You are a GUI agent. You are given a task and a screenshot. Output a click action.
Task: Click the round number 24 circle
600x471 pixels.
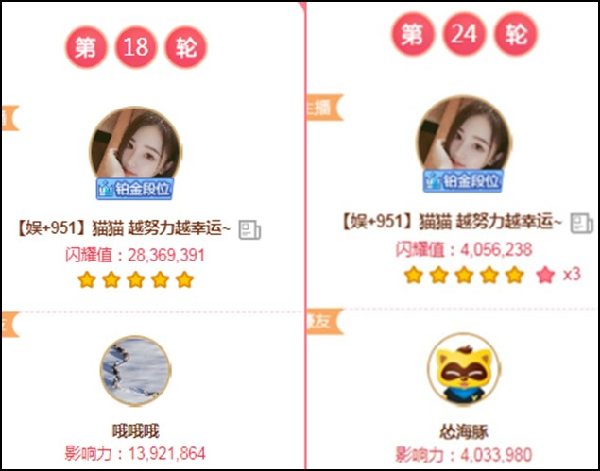coord(464,34)
